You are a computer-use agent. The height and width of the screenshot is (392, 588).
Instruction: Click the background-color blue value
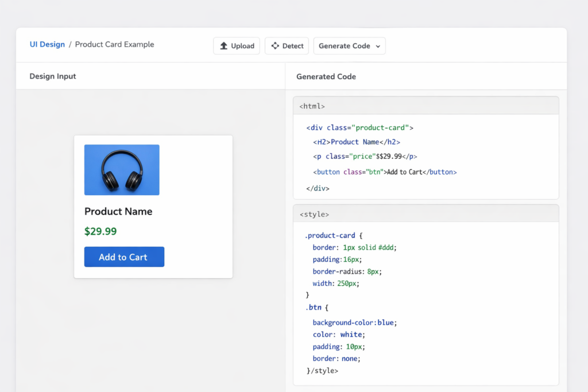[385, 323]
